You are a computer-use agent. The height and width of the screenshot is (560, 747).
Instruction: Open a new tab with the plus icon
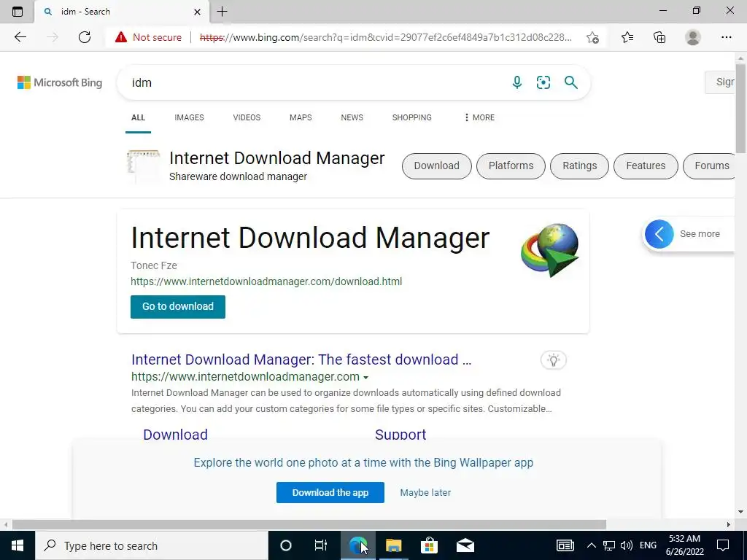coord(222,12)
